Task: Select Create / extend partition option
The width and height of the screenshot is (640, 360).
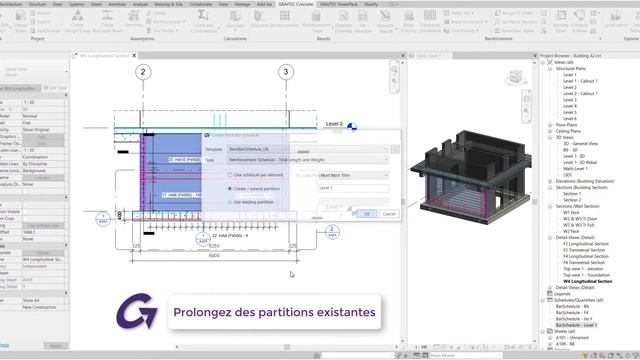Action: coord(230,189)
